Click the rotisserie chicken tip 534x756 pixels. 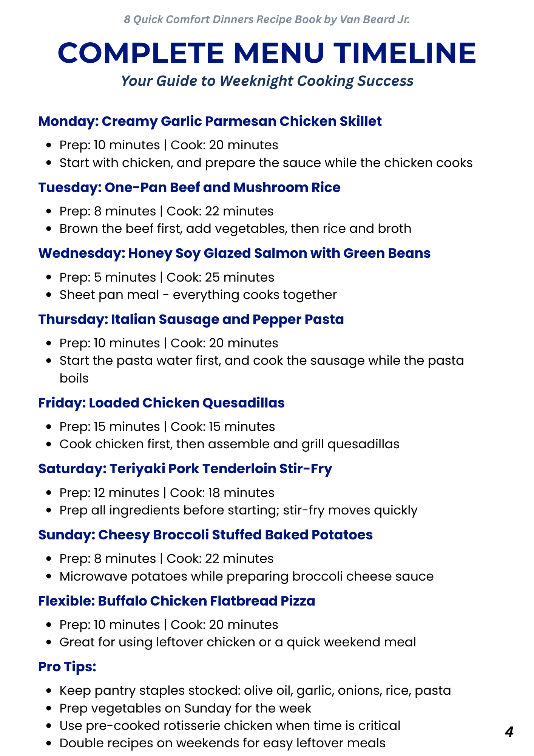point(230,726)
